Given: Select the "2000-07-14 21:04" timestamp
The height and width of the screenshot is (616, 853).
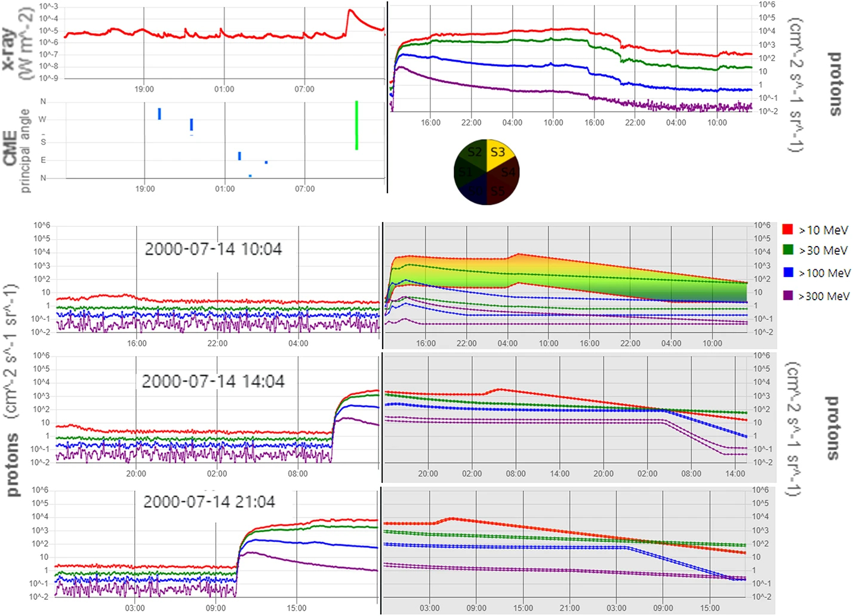Looking at the screenshot, I should click(209, 501).
